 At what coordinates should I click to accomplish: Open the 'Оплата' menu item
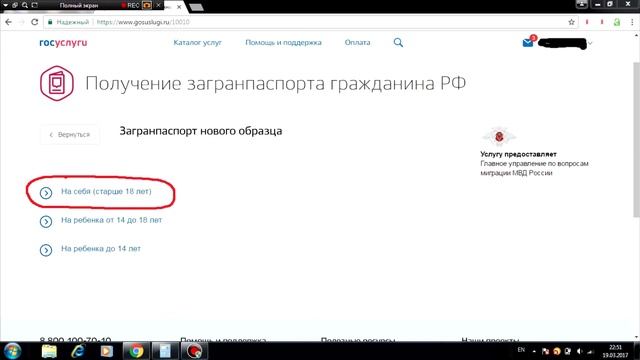click(x=357, y=42)
